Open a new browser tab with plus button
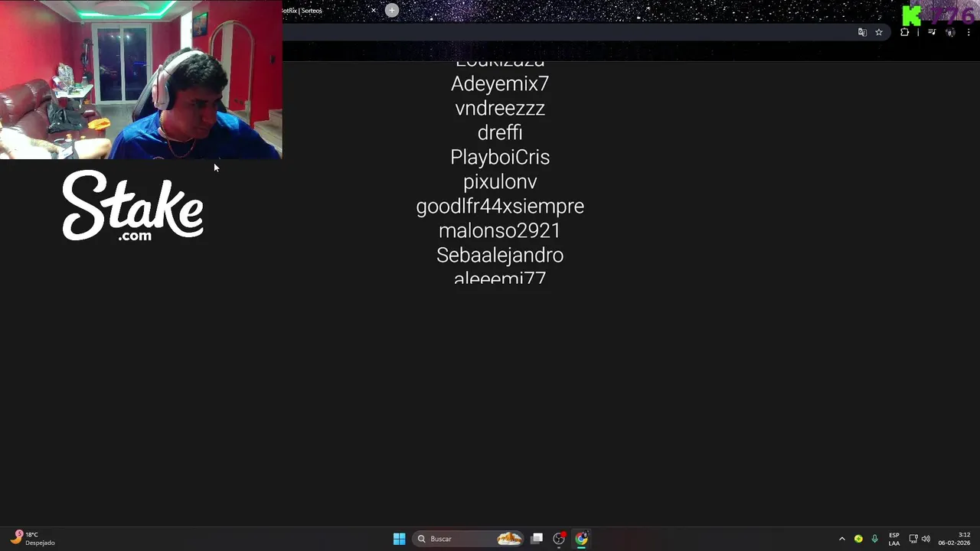The height and width of the screenshot is (551, 980). click(x=392, y=10)
